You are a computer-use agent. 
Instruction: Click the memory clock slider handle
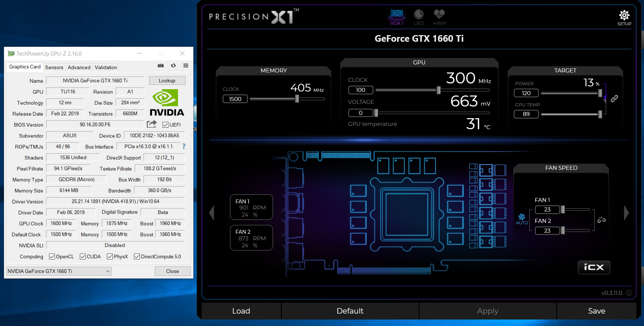(x=297, y=98)
